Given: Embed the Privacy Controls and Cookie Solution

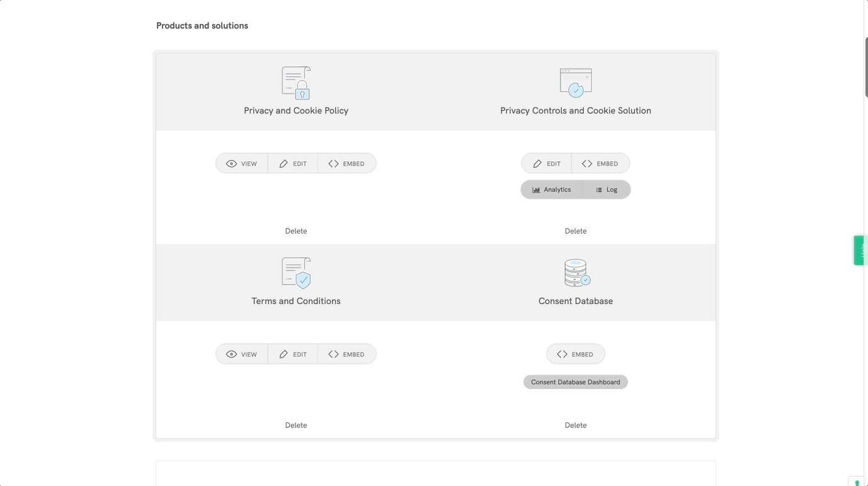Looking at the screenshot, I should pyautogui.click(x=600, y=164).
